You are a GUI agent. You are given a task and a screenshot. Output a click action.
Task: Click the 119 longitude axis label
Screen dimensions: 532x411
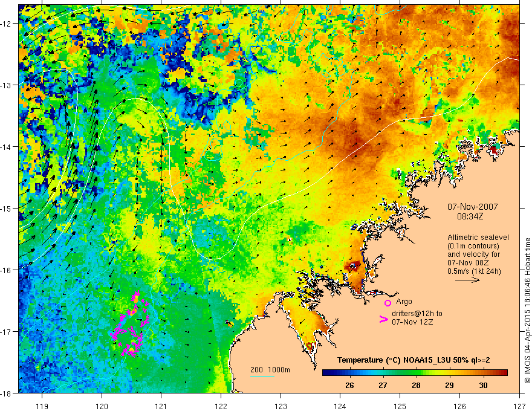point(42,406)
